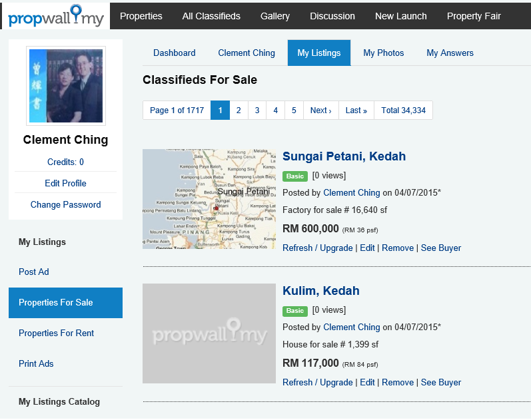The height and width of the screenshot is (420, 531).
Task: Click Refresh / Upgrade for Sungai Petani listing
Action: (318, 248)
